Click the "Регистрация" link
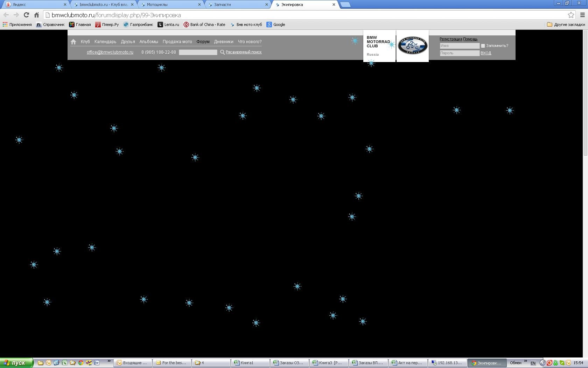588x368 pixels. tap(450, 39)
